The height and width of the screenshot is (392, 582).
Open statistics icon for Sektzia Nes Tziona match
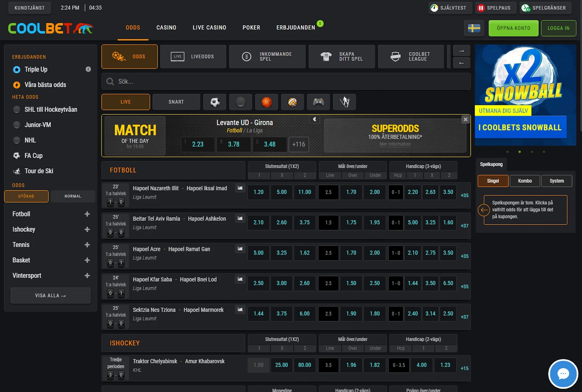240,310
